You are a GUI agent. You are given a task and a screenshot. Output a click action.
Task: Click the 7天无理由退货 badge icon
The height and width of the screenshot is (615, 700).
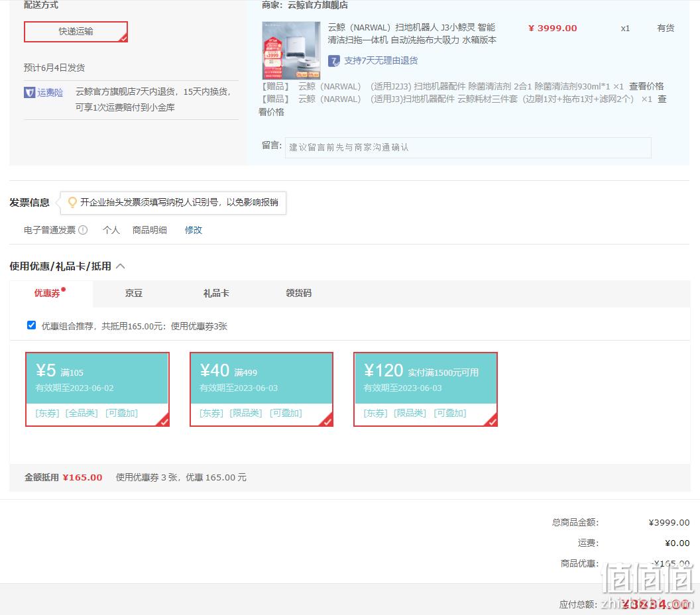(x=334, y=61)
